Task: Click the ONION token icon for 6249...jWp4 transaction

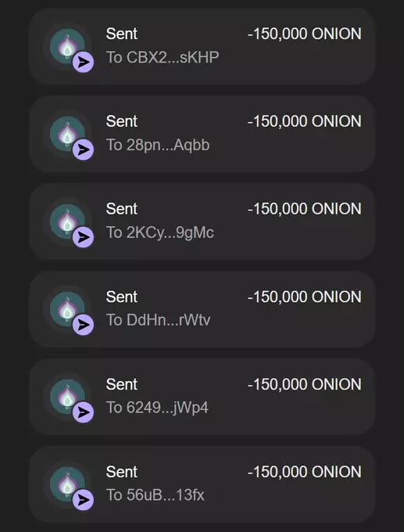Action: pyautogui.click(x=67, y=397)
